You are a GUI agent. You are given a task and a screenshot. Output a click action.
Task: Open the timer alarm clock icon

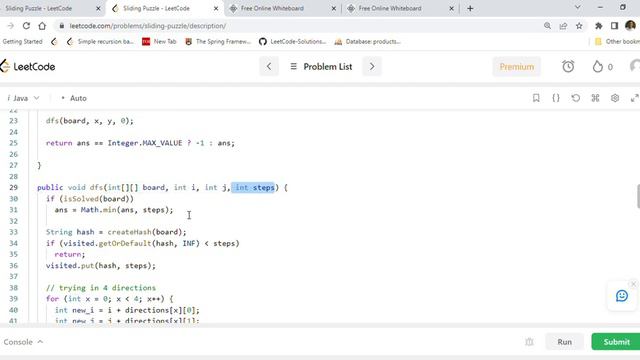pyautogui.click(x=568, y=67)
